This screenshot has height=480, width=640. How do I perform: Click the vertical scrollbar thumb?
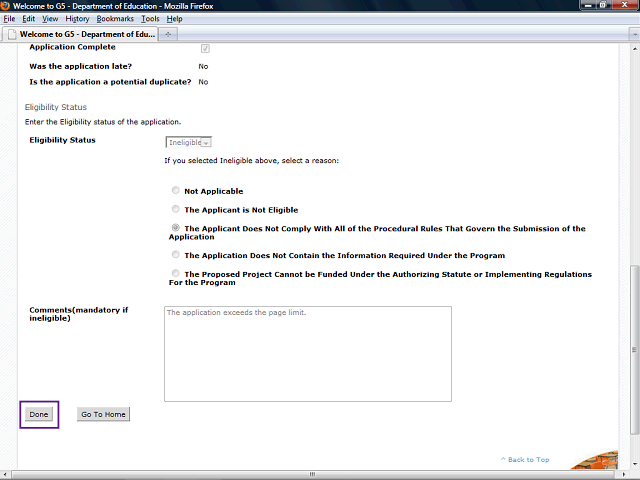634,350
